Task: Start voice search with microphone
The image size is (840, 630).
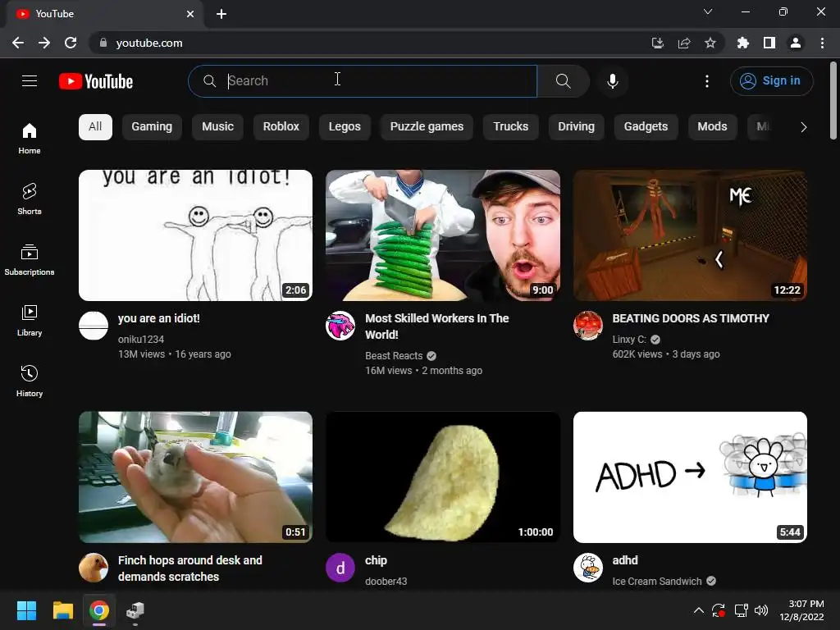Action: 613,81
